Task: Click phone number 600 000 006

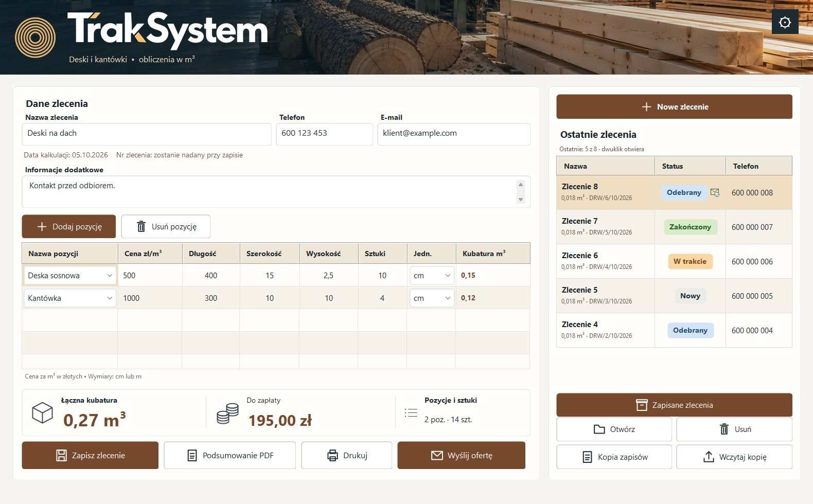Action: pyautogui.click(x=752, y=261)
